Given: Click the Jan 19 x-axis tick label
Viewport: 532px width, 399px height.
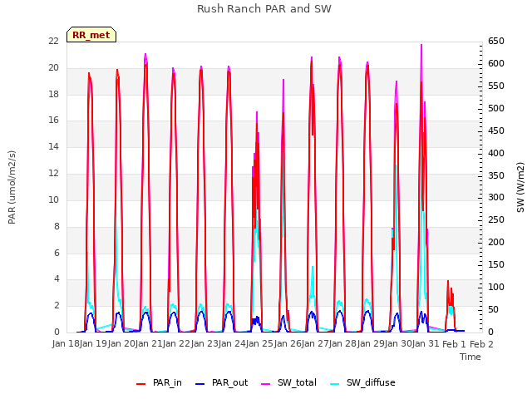Looking at the screenshot, I should coord(93,344).
